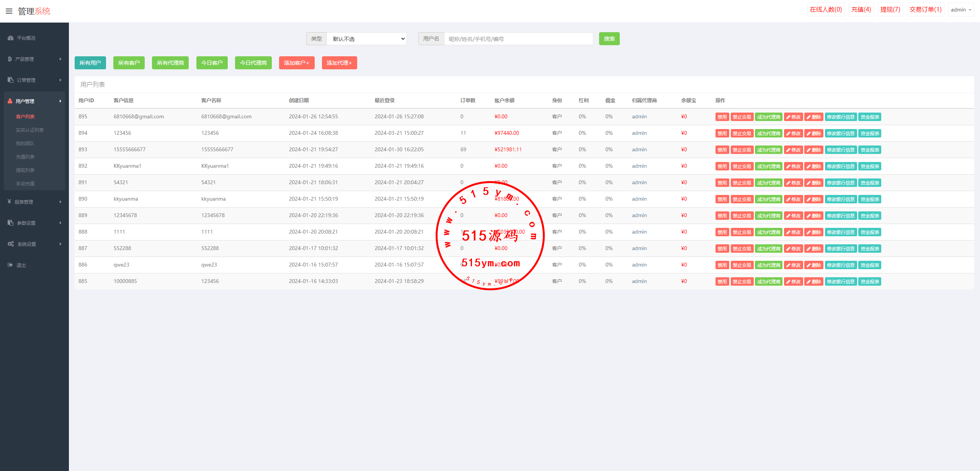Switch to 今日代理商 filter
This screenshot has width=980, height=471.
(x=253, y=63)
